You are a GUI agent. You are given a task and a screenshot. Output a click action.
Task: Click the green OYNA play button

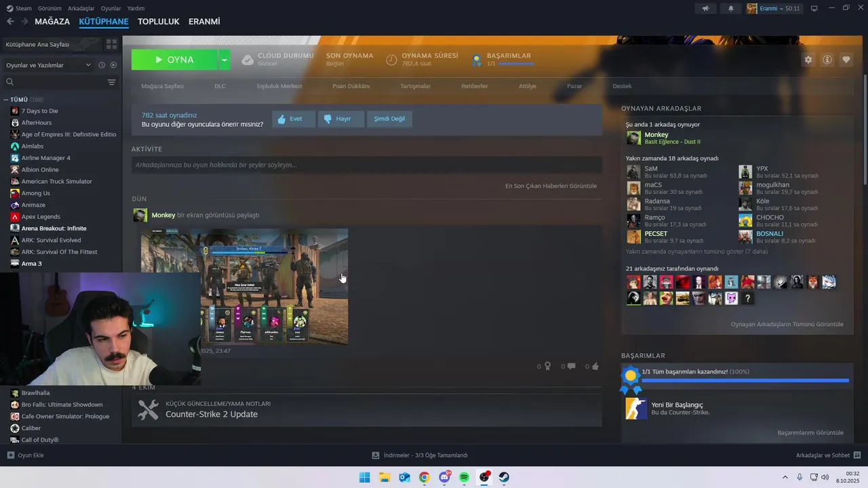[175, 60]
